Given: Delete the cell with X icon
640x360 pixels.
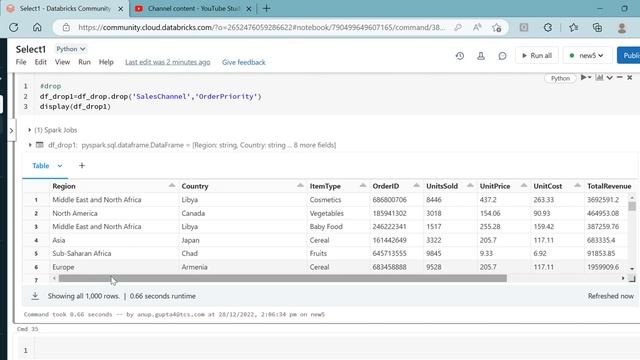Looking at the screenshot, I should click(x=629, y=78).
